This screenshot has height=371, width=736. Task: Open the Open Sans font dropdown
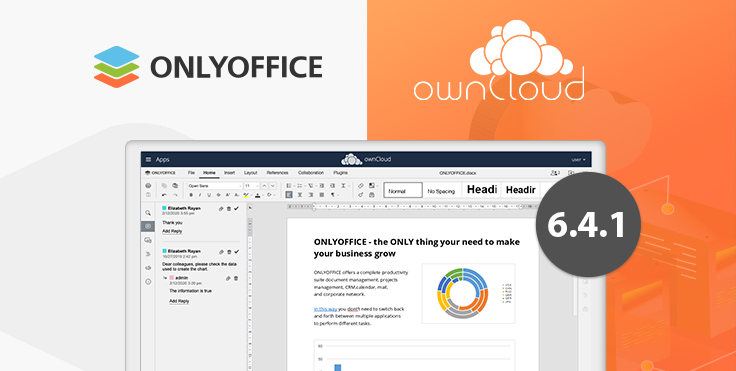coord(215,186)
